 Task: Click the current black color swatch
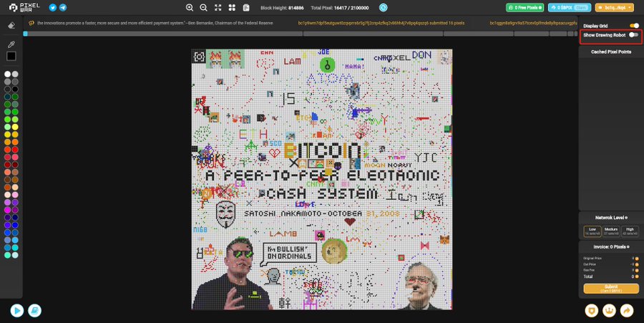pos(11,56)
